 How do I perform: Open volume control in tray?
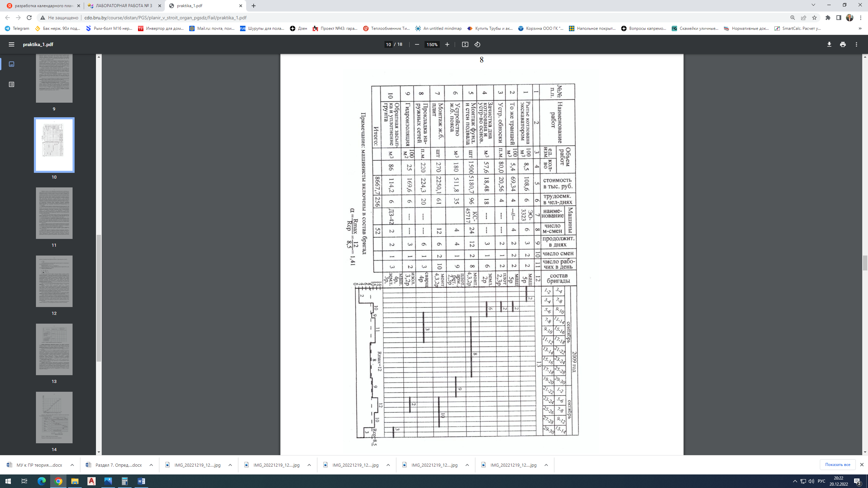click(x=811, y=481)
